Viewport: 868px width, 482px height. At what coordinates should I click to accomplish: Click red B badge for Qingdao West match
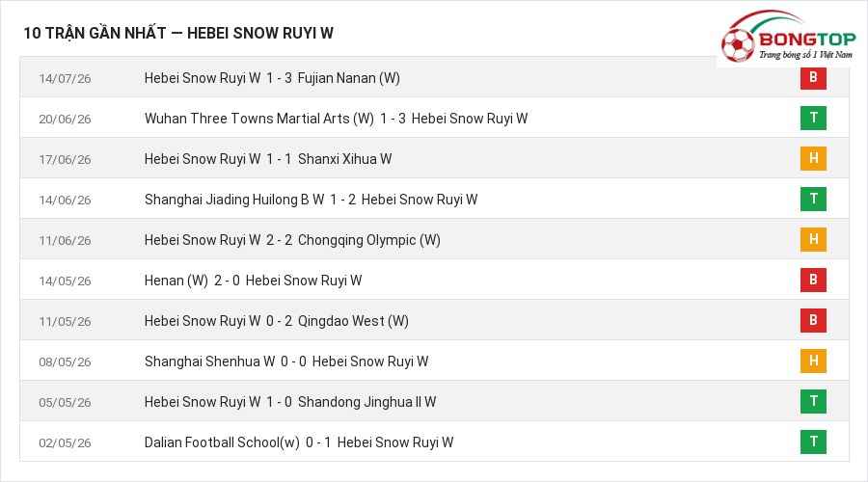813,320
